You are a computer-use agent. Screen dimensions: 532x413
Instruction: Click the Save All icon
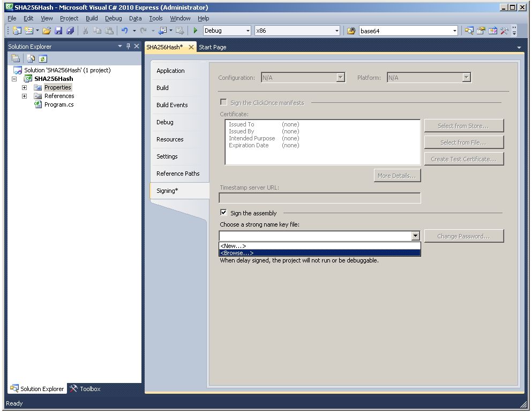(x=70, y=31)
